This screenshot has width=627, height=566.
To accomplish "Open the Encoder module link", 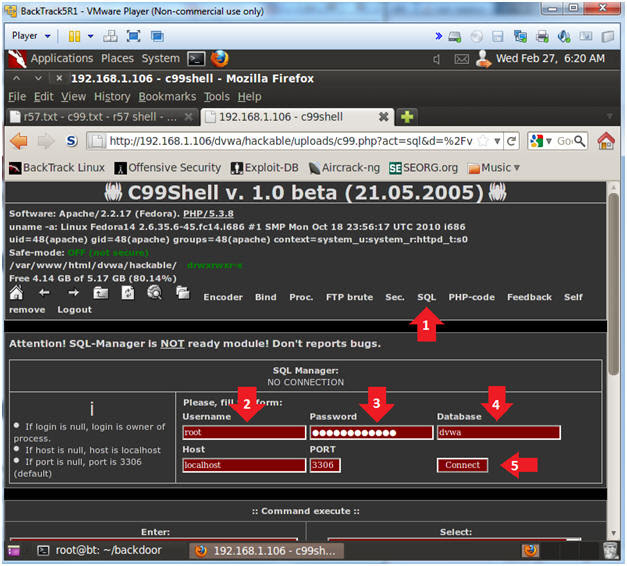I will tap(223, 297).
